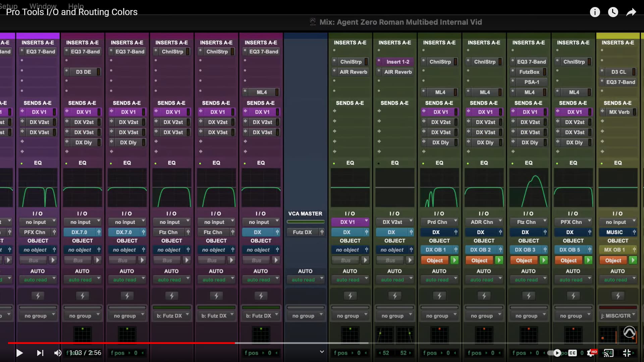Mute the video volume speaker icon
The image size is (644, 362).
[x=58, y=353]
